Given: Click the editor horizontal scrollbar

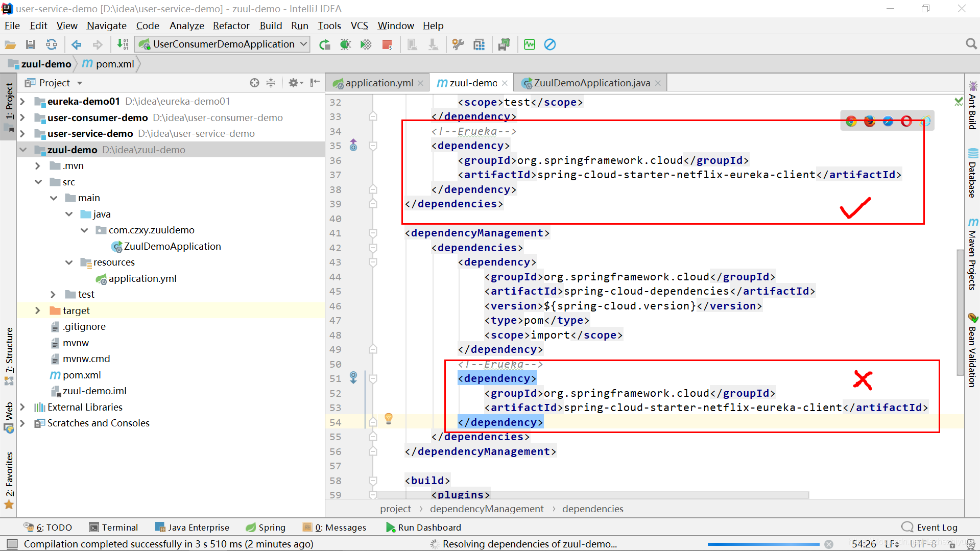Looking at the screenshot, I should (x=592, y=495).
